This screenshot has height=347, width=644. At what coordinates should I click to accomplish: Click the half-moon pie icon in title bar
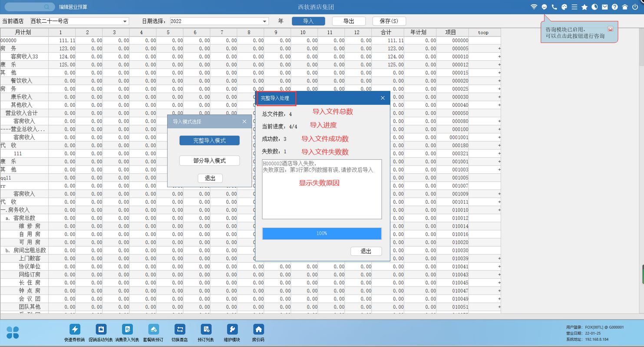click(594, 7)
